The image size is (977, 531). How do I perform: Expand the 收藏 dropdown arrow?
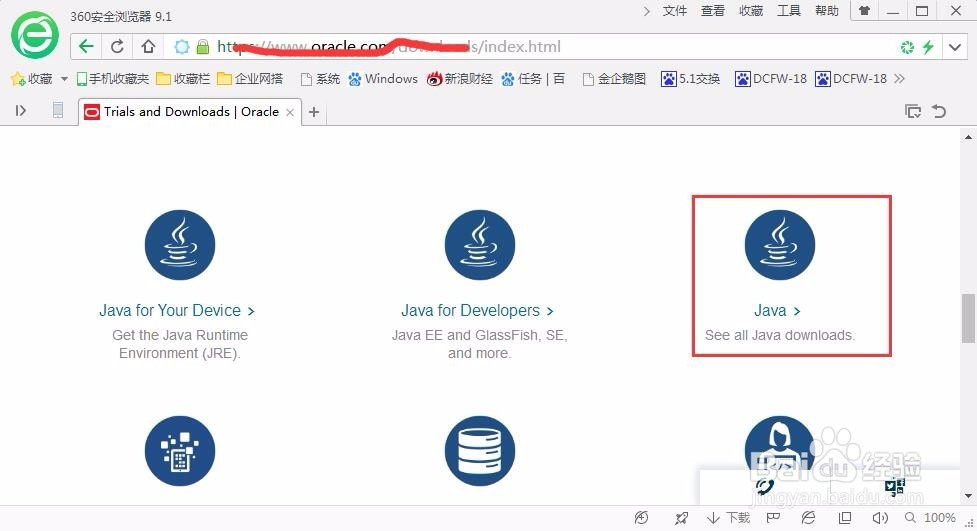point(64,79)
